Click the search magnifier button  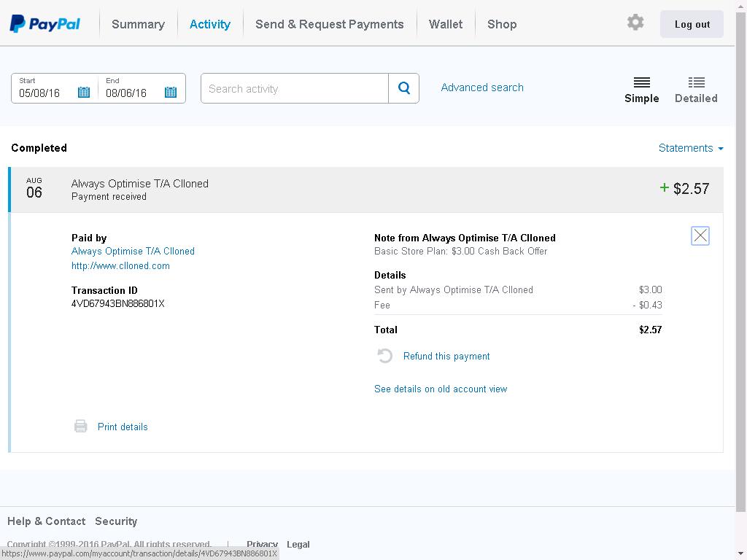click(x=404, y=88)
